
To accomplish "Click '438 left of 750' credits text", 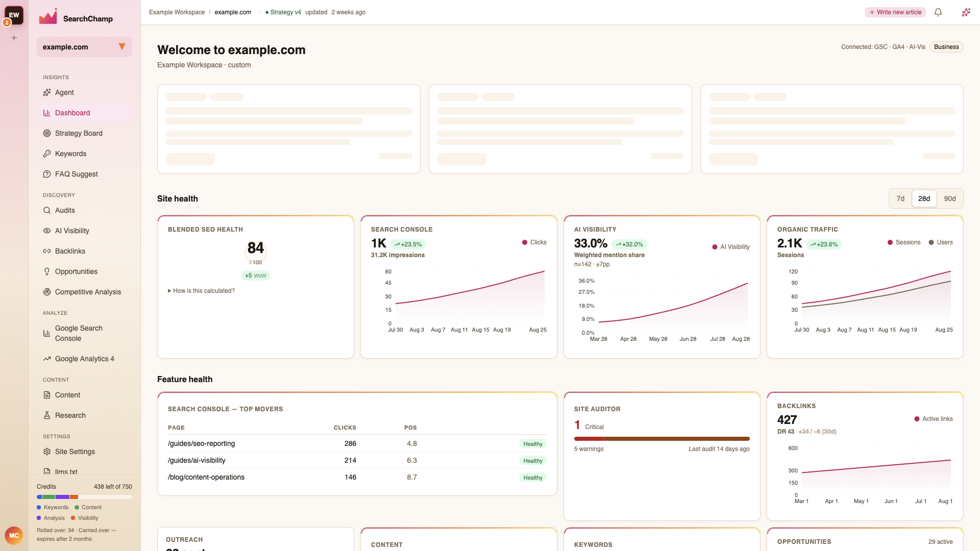I will (x=113, y=487).
